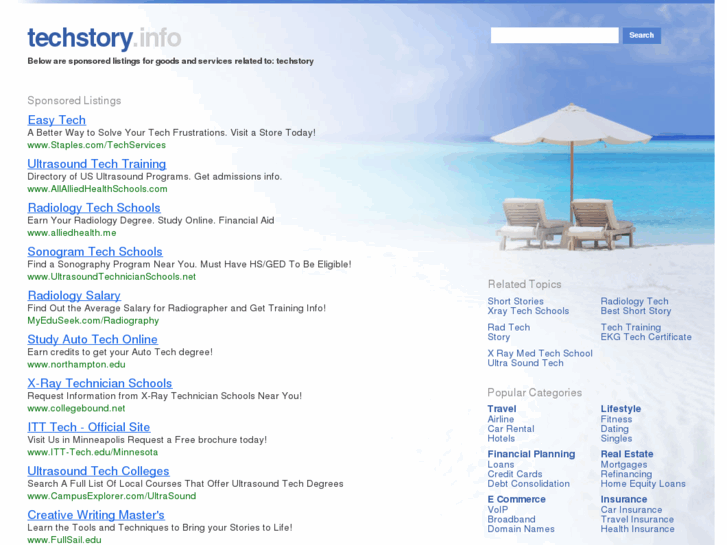Screen dimensions: 727x545
Task: Open Debt Consolidation link
Action: [x=529, y=484]
